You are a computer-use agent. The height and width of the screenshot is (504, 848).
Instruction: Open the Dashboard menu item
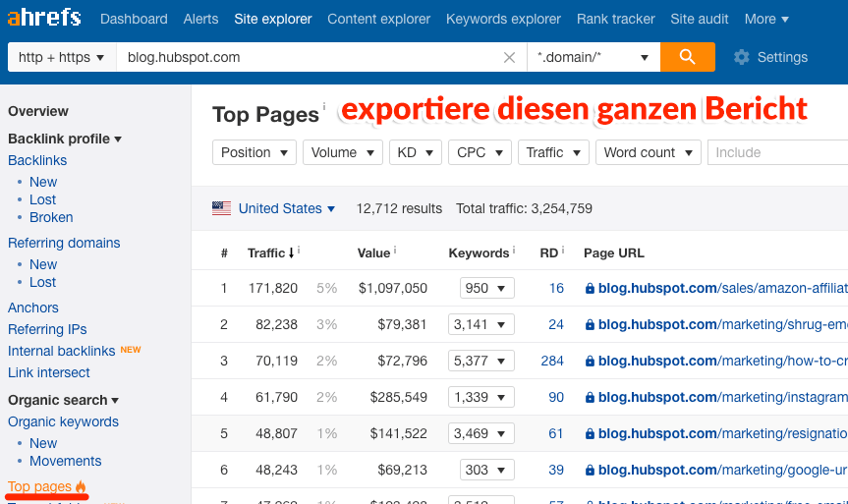(134, 19)
